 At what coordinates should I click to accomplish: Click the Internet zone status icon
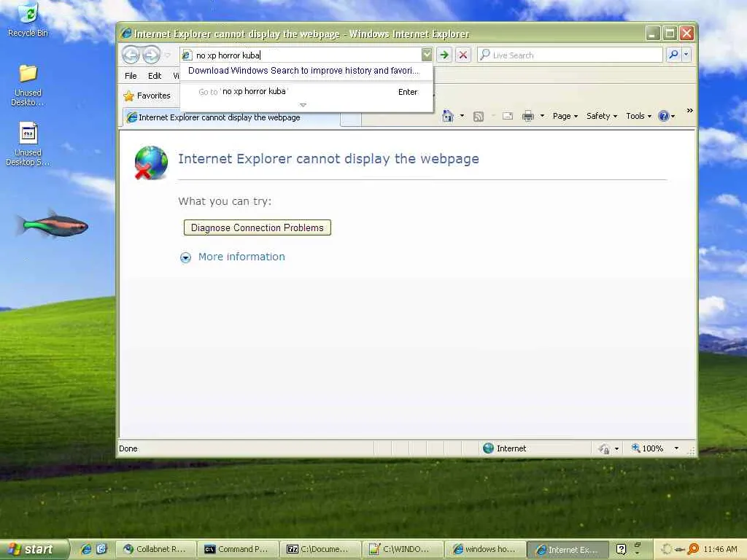488,448
